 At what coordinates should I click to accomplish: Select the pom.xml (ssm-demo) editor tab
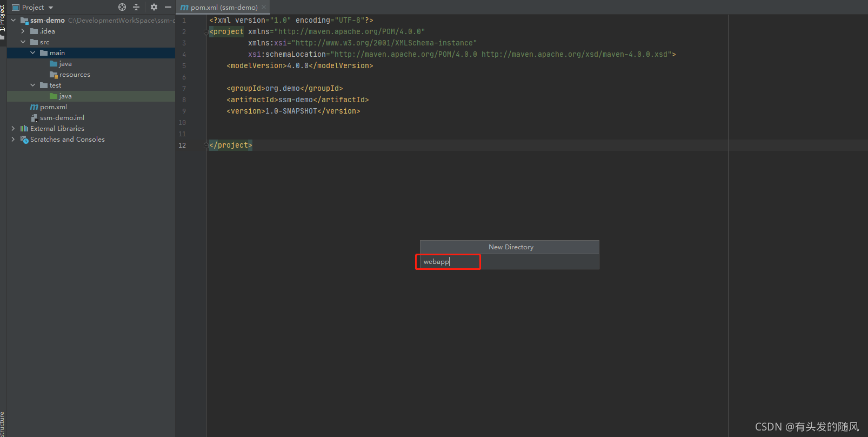coord(224,8)
